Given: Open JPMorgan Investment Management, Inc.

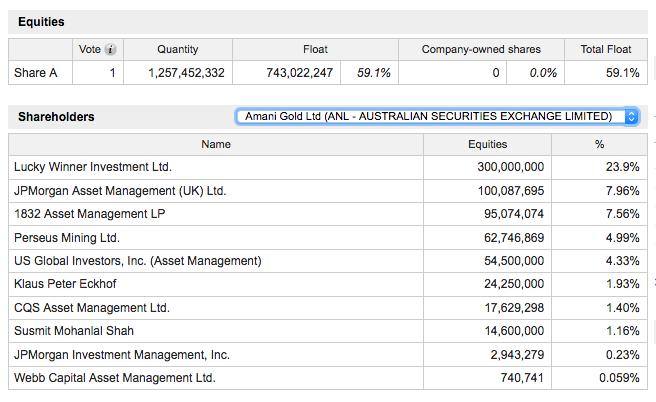Looking at the screenshot, I should pos(122,355).
